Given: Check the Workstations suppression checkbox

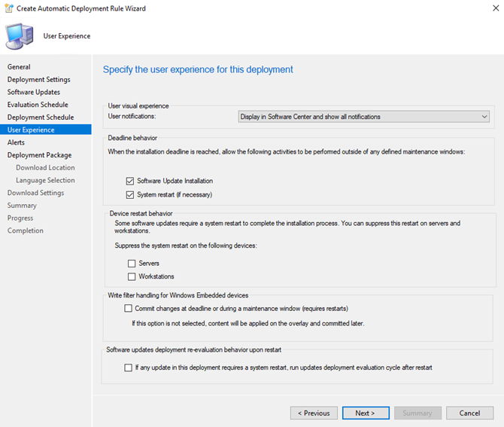Looking at the screenshot, I should (132, 276).
